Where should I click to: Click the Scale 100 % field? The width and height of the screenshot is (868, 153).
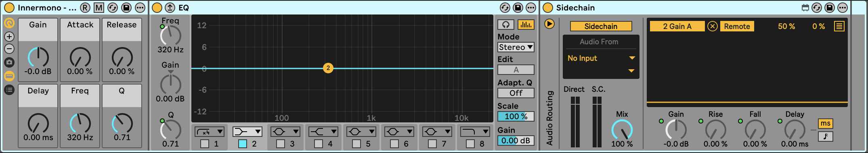tap(516, 116)
